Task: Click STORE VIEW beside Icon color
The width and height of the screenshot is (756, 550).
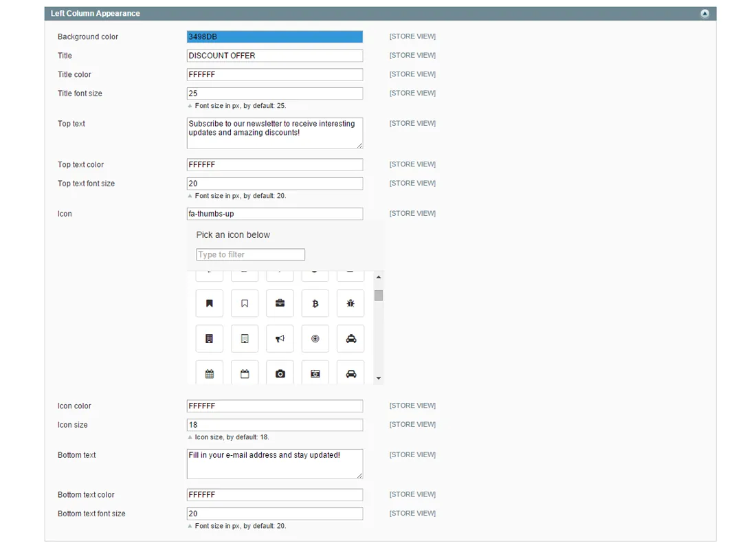Action: click(x=413, y=405)
